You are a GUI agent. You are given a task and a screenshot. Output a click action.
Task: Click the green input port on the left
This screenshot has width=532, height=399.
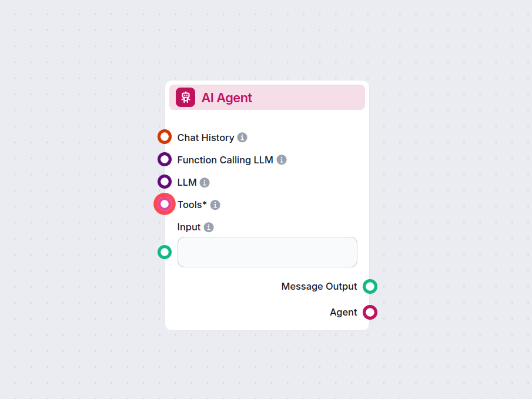click(164, 252)
